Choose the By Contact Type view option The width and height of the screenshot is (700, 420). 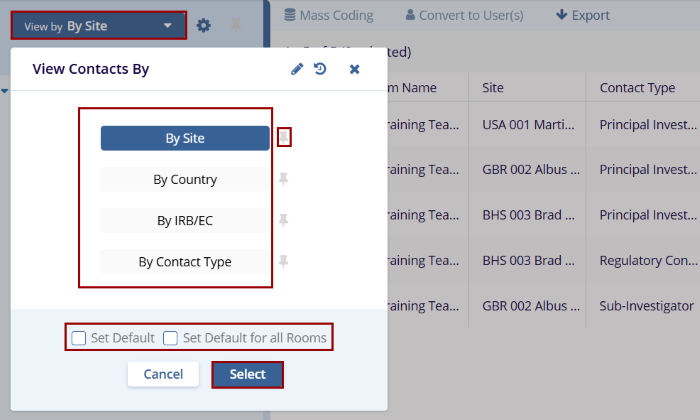click(185, 262)
